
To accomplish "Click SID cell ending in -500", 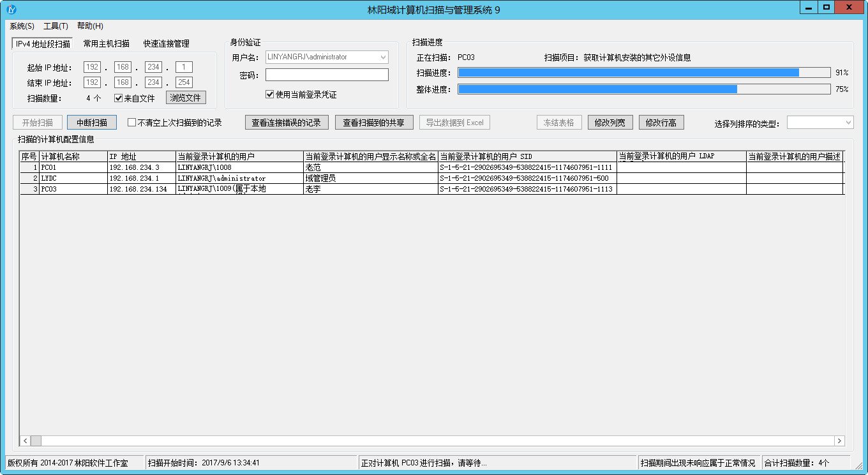I will (x=527, y=178).
